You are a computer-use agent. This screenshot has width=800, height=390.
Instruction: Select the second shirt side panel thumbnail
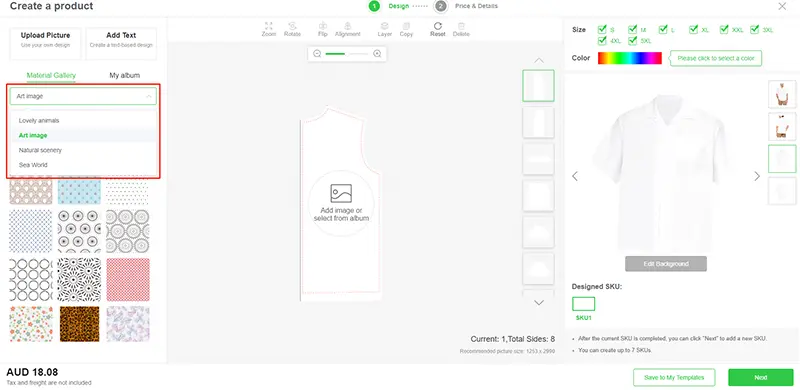538,123
